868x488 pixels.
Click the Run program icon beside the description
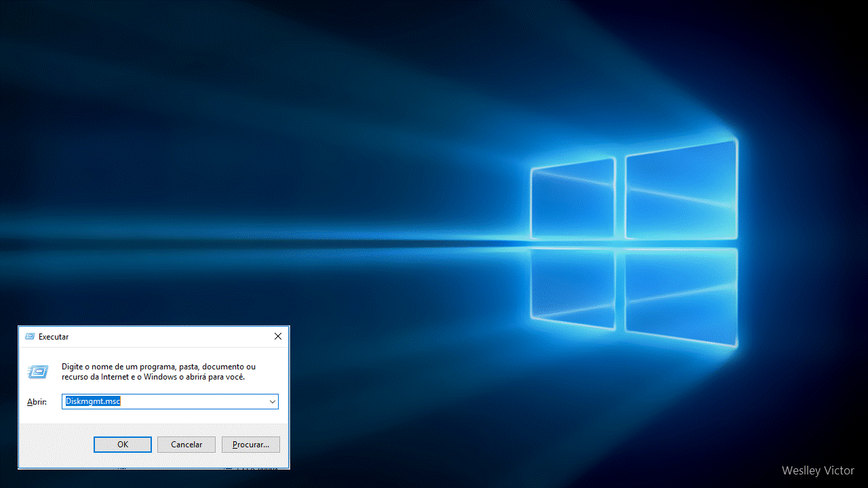pyautogui.click(x=38, y=371)
